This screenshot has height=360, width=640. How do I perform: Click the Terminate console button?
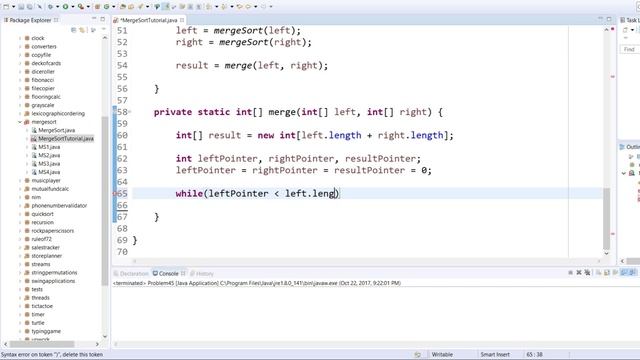coord(571,273)
